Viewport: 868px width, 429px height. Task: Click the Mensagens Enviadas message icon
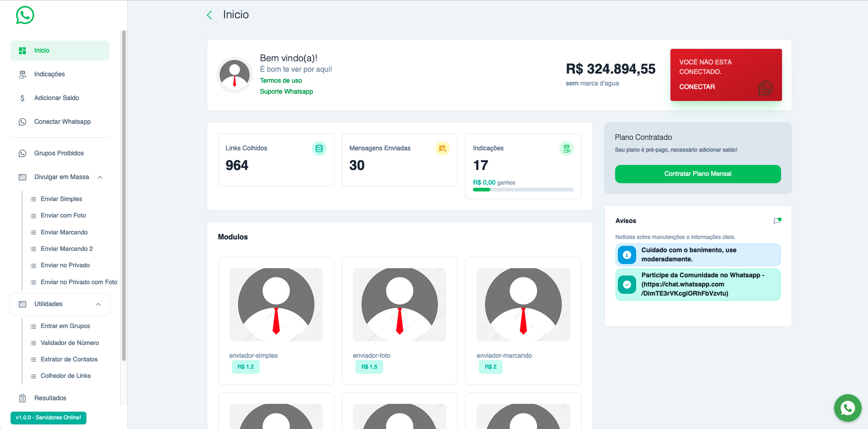[x=442, y=148]
